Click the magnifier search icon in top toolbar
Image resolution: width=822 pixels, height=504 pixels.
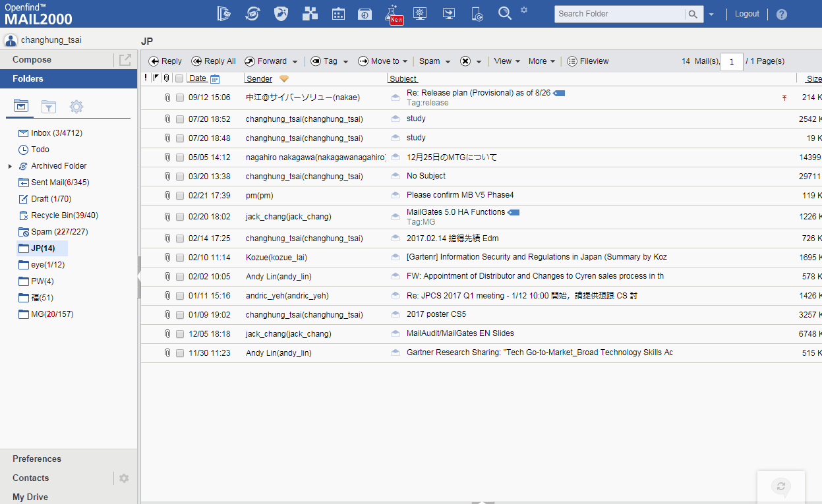point(504,13)
